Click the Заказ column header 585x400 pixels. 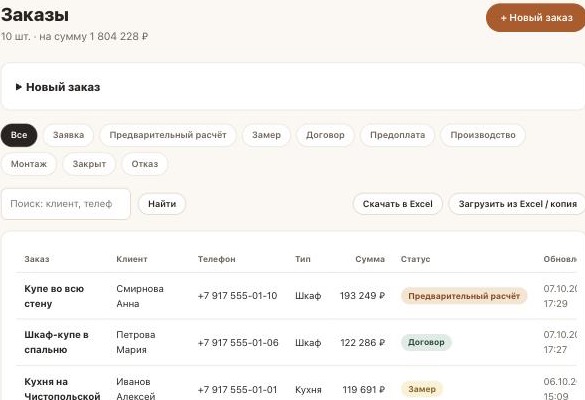[37, 259]
